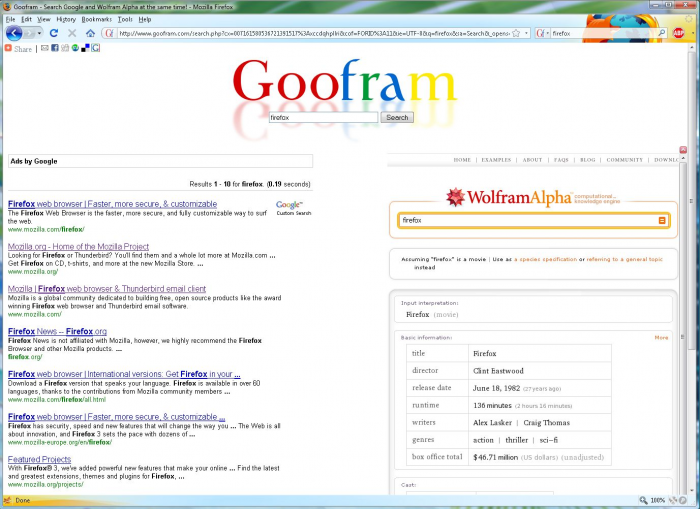Open the Adblock Plus dropdown arrow
Image resolution: width=700 pixels, height=509 pixels.
pos(692,33)
